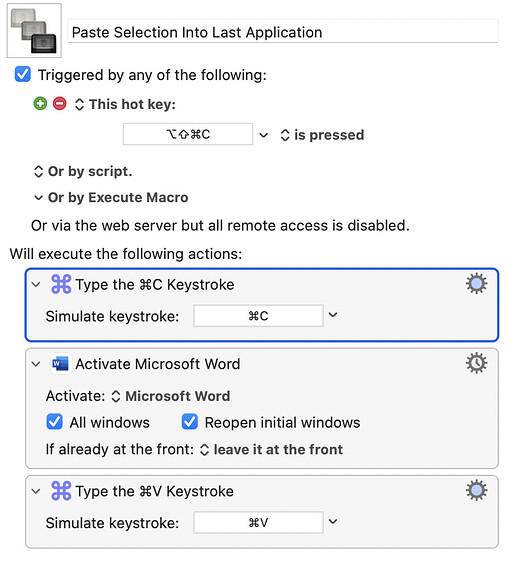Click command icon of ⌘C Keystroke action
Image resolution: width=517 pixels, height=577 pixels.
tap(61, 284)
